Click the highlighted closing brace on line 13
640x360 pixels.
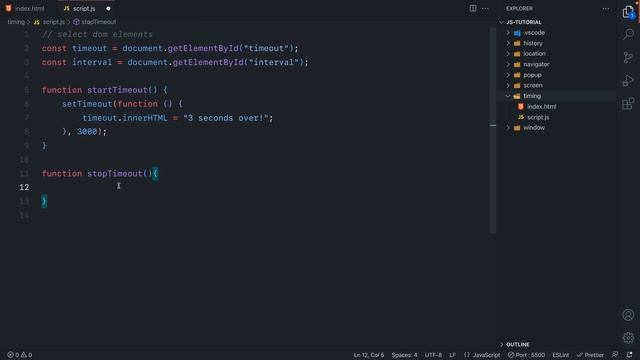point(44,201)
